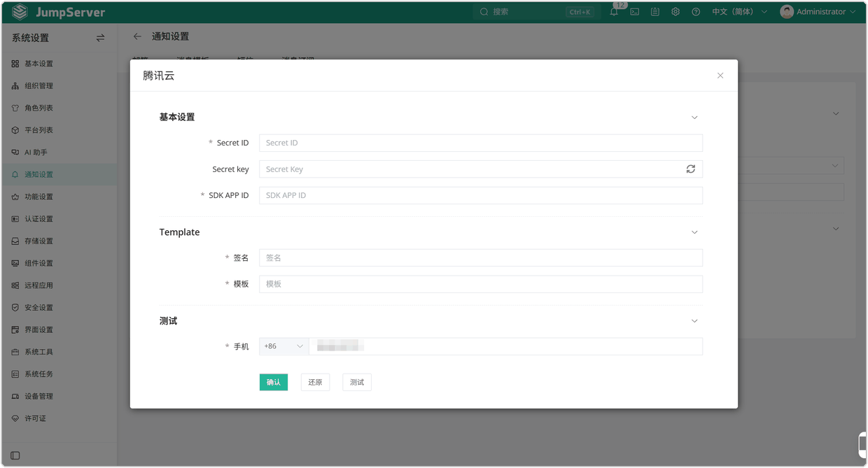Click the 模板 input field

click(x=481, y=284)
